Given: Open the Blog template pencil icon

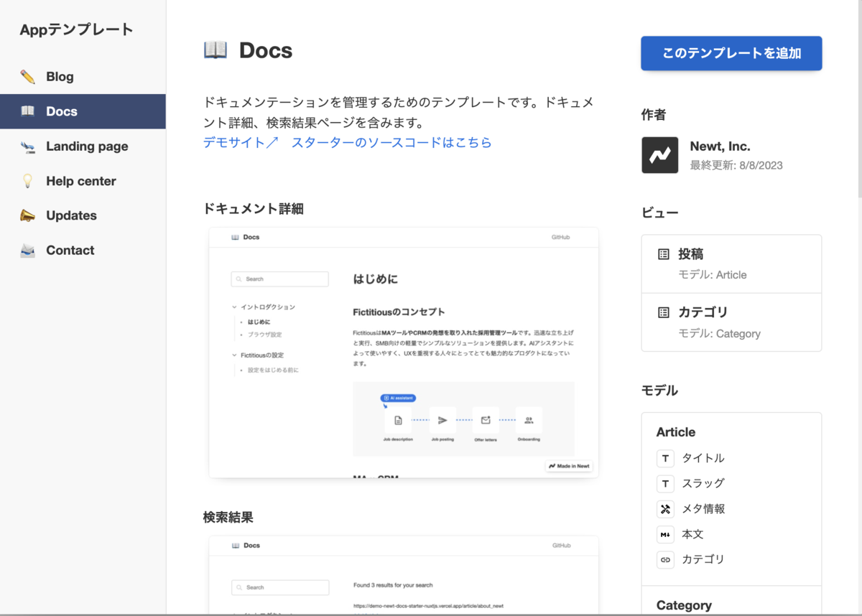Looking at the screenshot, I should (x=27, y=77).
